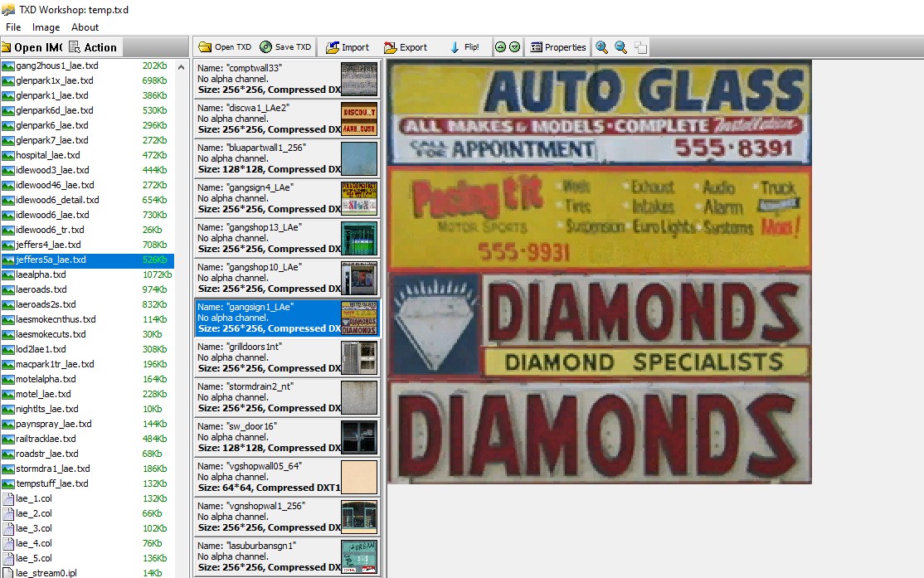Select the gangsign4_LAe texture entry

[287, 198]
